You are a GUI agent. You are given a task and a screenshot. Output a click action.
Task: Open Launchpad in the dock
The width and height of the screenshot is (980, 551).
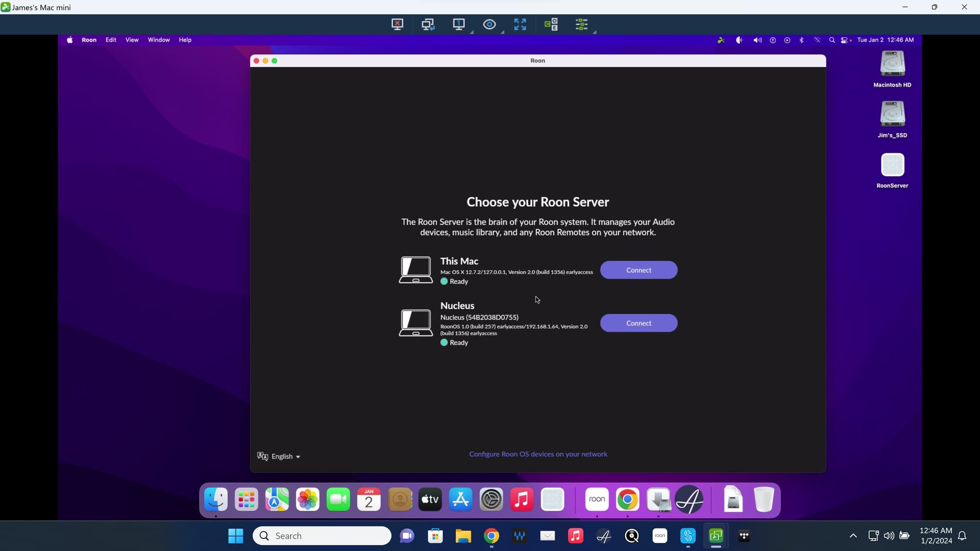tap(247, 499)
